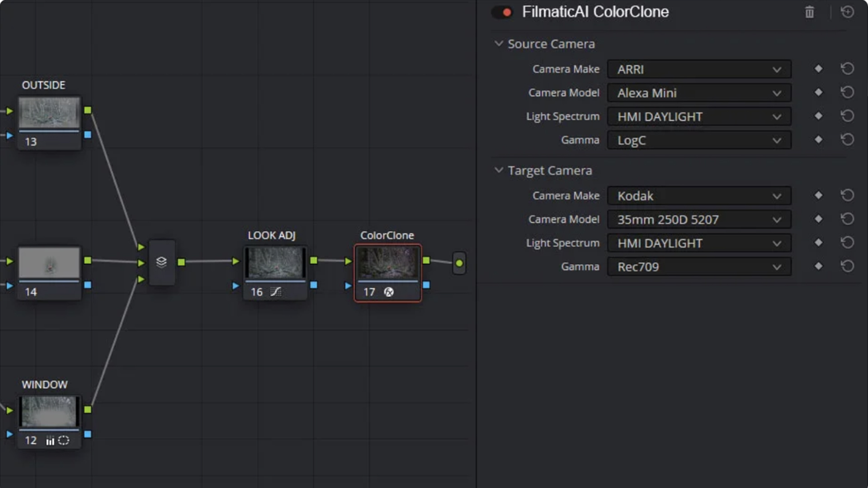Click the layer mixer node icon
Image resolution: width=868 pixels, height=488 pixels.
[161, 262]
